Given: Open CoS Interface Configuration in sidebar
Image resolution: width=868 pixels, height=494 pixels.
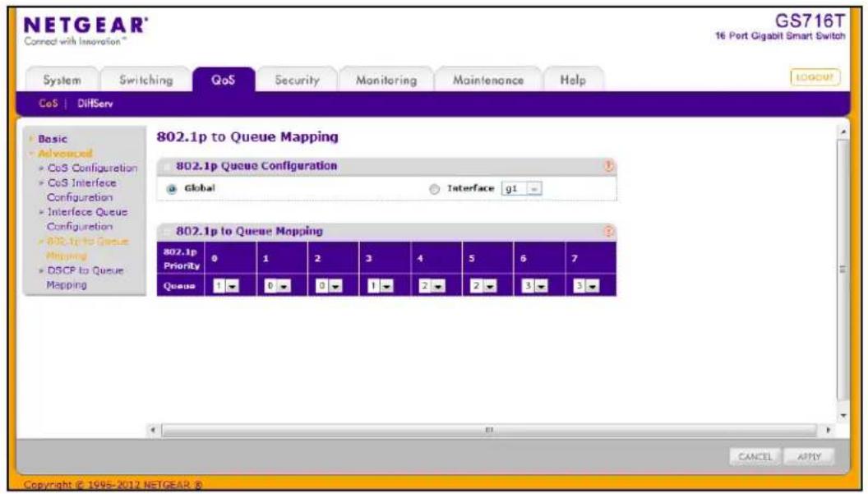Looking at the screenshot, I should pyautogui.click(x=82, y=190).
